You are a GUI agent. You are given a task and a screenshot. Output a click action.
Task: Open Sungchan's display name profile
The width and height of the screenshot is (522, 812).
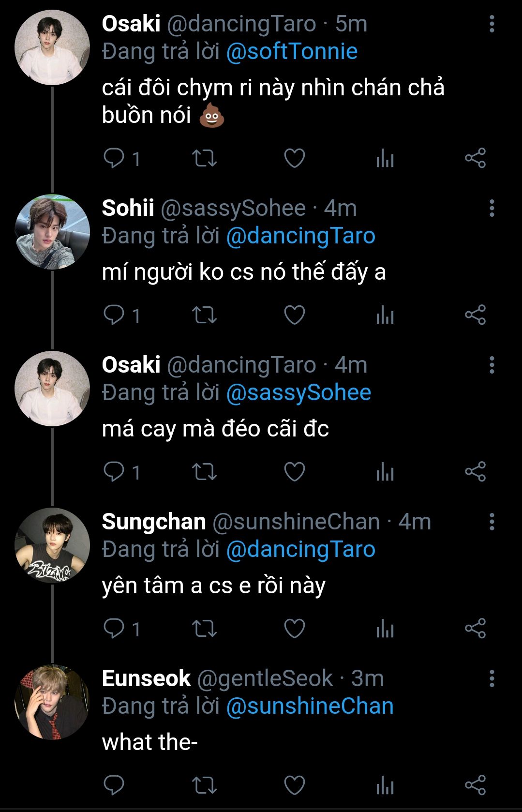coord(154,522)
